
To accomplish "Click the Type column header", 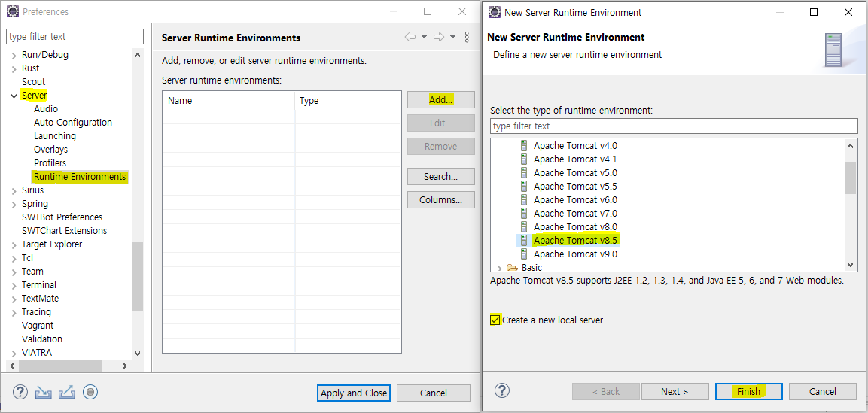I will point(348,101).
